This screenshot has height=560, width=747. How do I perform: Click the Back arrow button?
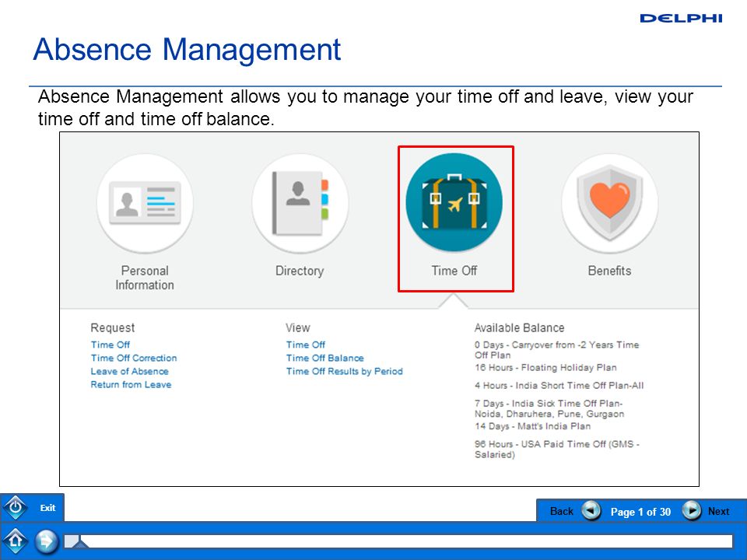[x=591, y=511]
